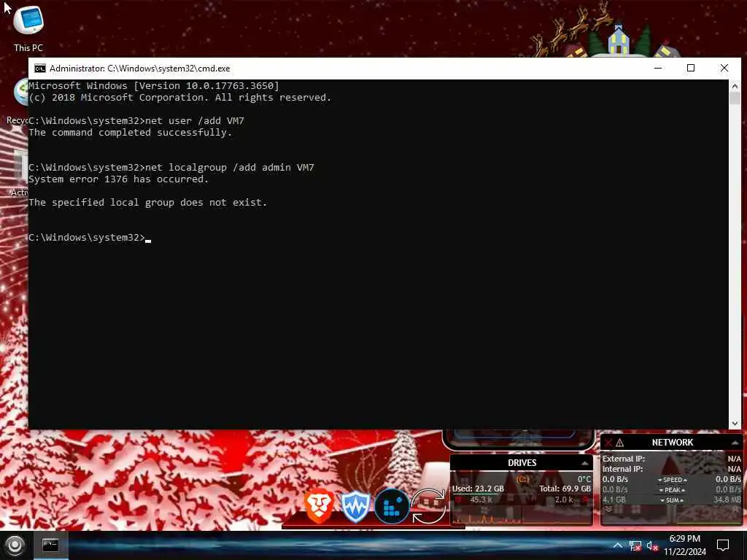Click 'net localgroup /add admin VM7' line

(171, 168)
